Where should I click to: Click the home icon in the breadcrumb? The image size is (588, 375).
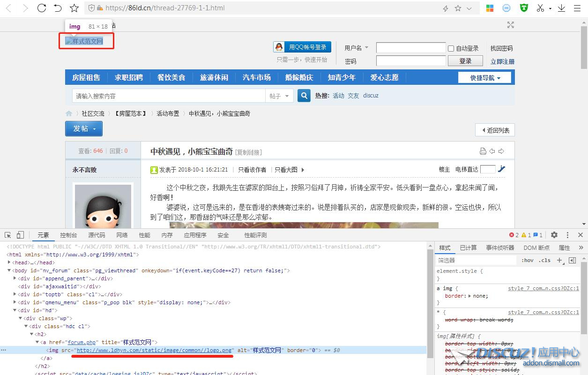(69, 113)
